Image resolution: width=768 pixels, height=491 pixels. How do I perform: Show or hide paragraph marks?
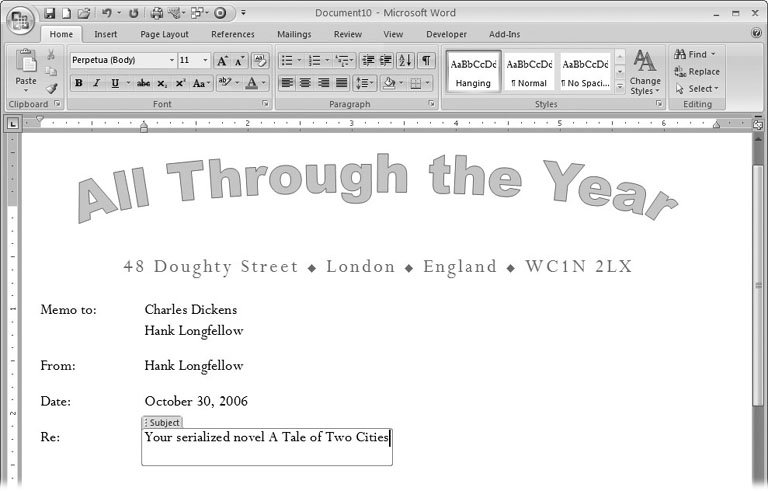point(426,61)
